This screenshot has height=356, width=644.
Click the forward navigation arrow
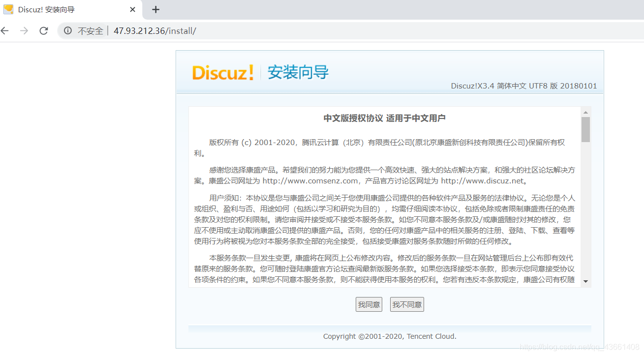pos(24,30)
